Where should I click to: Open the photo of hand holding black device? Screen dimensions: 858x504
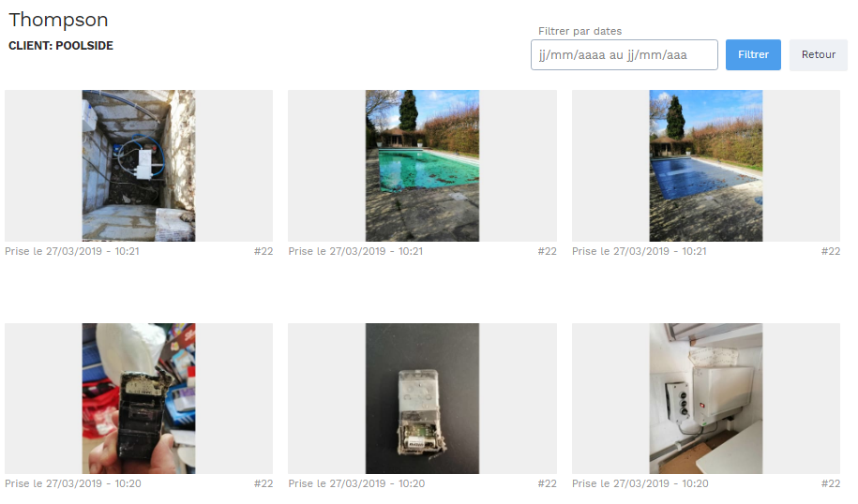coord(139,398)
